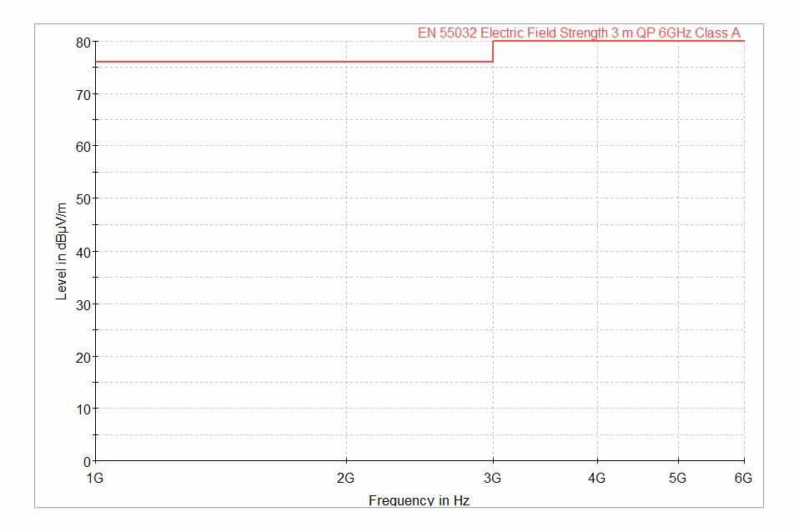The height and width of the screenshot is (532, 799).
Task: Select the 4G tick label on frequency axis
Action: (x=596, y=479)
